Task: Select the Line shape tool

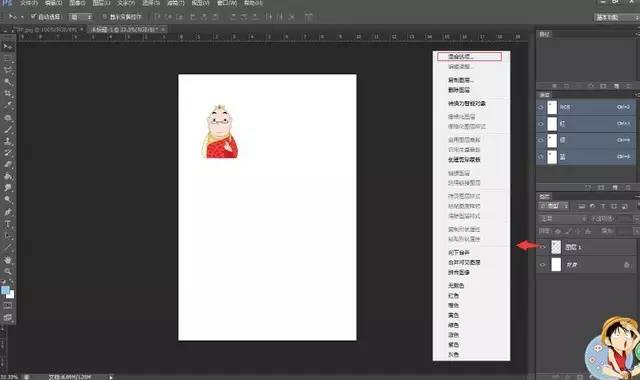Action: tap(8, 247)
